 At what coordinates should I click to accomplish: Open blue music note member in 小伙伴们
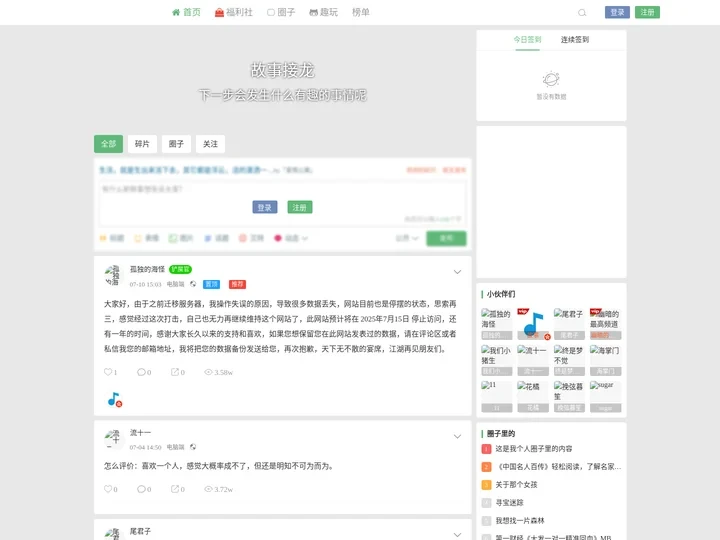click(x=533, y=324)
